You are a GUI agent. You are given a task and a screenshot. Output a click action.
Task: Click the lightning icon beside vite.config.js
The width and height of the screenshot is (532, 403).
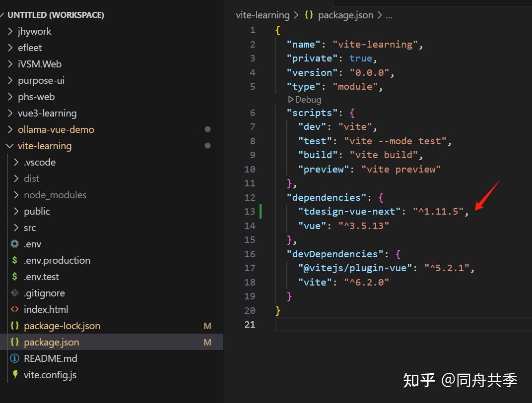[15, 375]
